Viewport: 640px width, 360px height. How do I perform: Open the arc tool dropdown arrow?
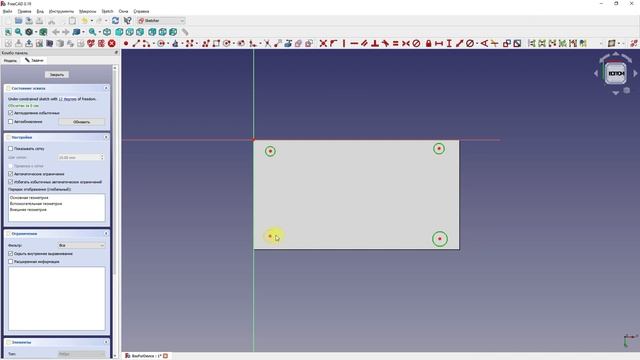pyautogui.click(x=153, y=43)
